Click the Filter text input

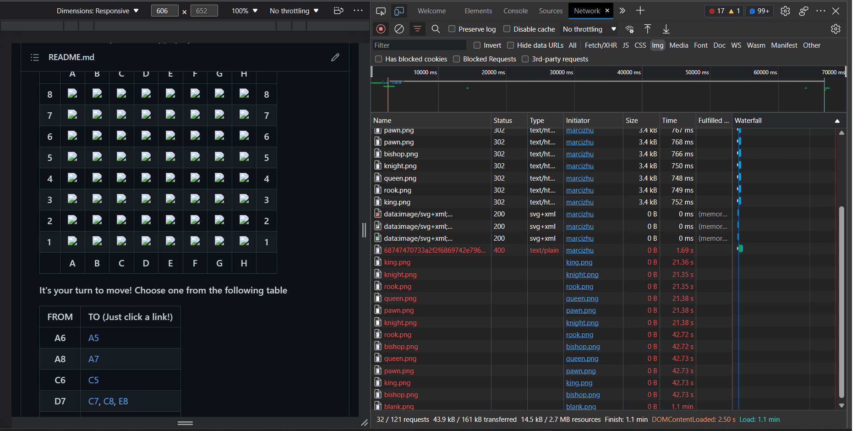(x=419, y=45)
